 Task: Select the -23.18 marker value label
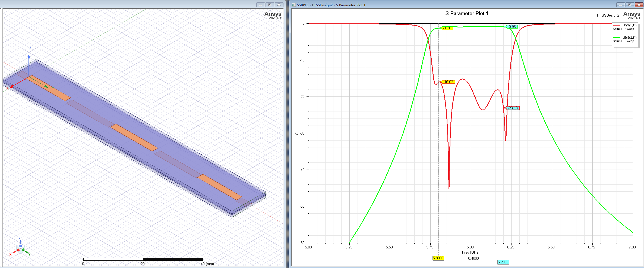pyautogui.click(x=513, y=108)
